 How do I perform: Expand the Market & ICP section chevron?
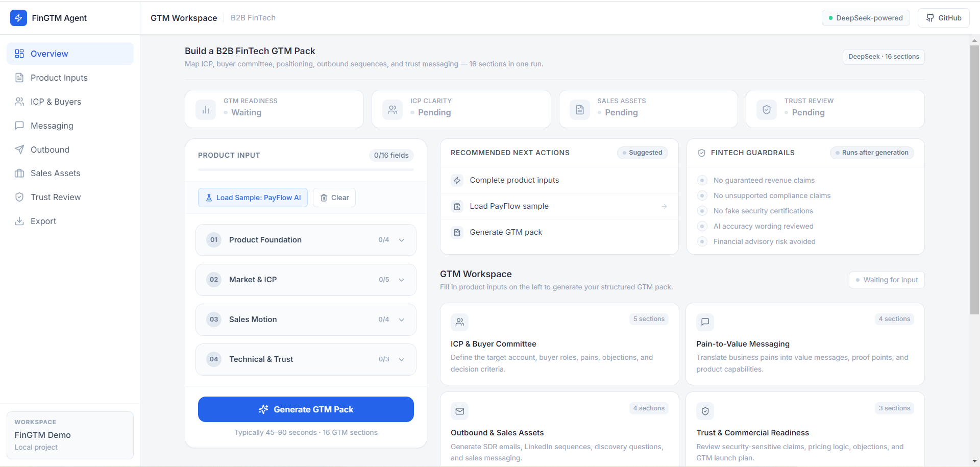point(402,280)
